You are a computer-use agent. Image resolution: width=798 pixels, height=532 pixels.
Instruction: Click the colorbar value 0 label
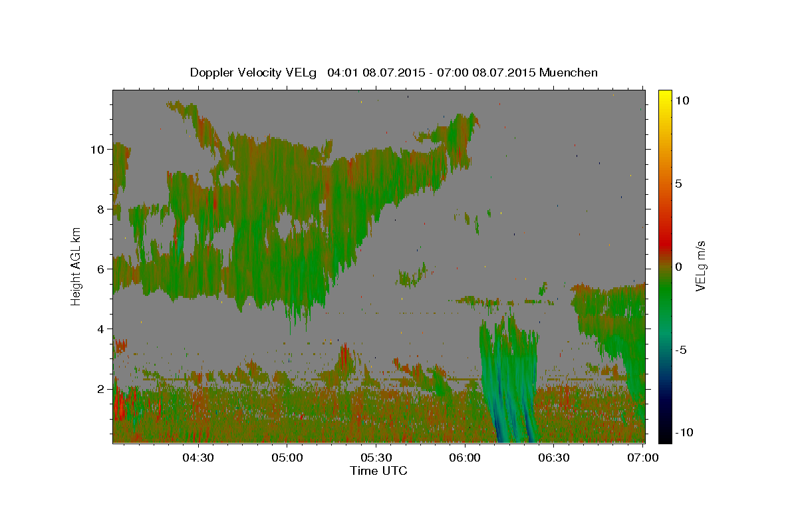tap(678, 267)
